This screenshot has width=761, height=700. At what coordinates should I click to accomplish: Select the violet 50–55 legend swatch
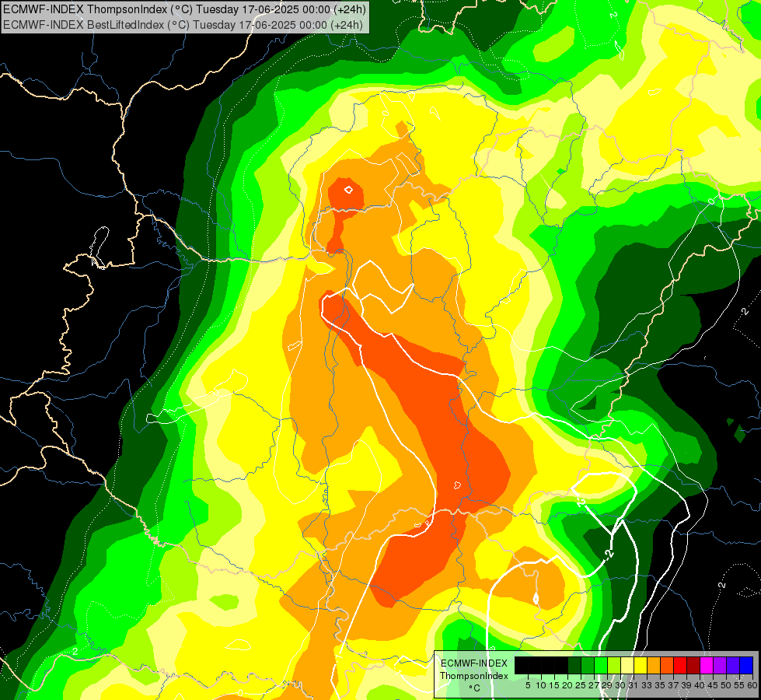point(733,665)
